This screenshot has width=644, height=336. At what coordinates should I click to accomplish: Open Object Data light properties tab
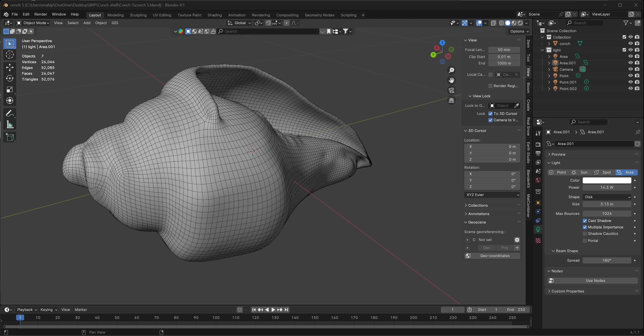pos(538,229)
